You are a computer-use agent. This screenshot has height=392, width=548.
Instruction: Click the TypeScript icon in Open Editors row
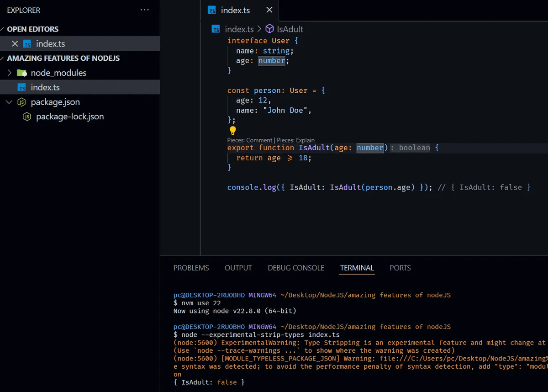[27, 44]
